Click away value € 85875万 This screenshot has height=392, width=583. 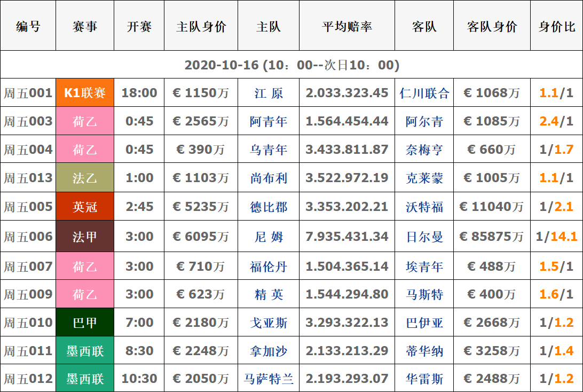(x=492, y=236)
